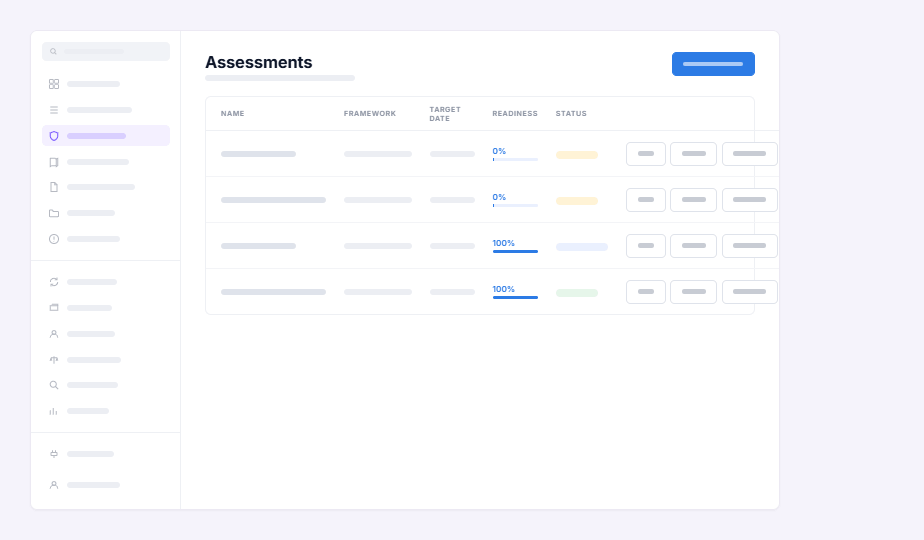Click the blue primary button beside Assessments title
Image resolution: width=924 pixels, height=540 pixels.
coord(713,64)
